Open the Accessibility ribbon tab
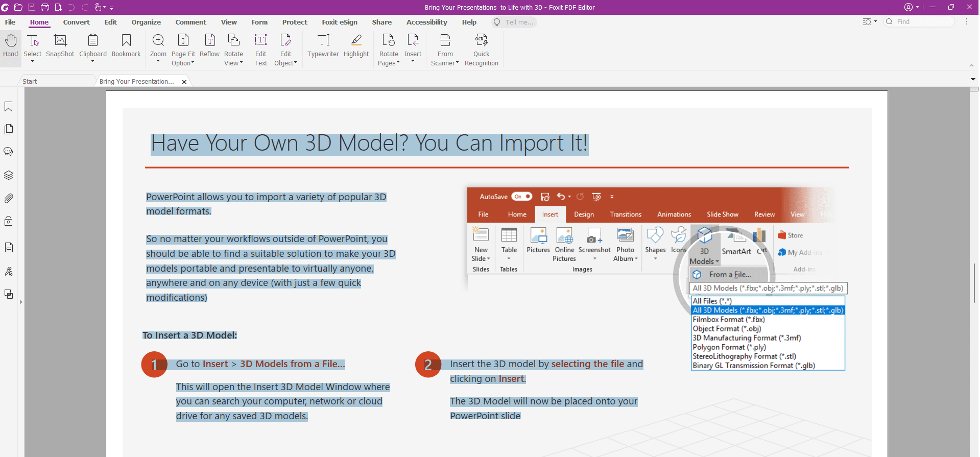 427,22
